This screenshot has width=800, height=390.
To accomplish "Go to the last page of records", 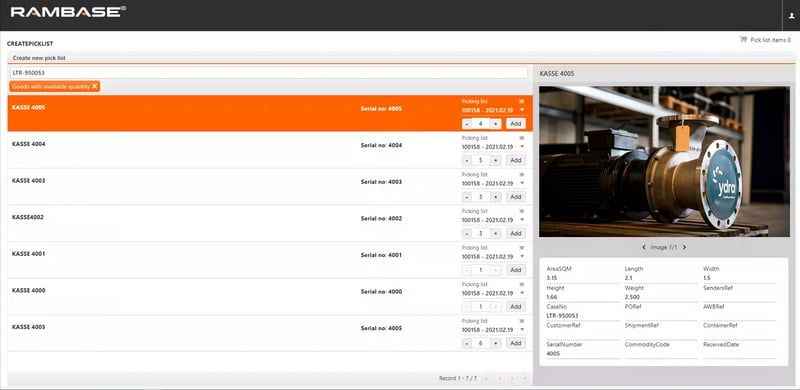I will click(x=524, y=378).
